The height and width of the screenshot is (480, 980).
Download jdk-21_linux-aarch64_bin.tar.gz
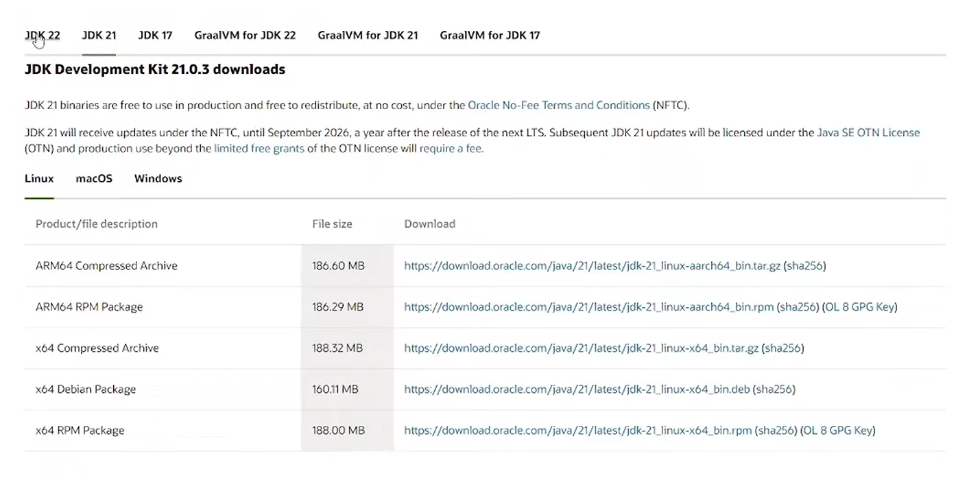click(593, 266)
